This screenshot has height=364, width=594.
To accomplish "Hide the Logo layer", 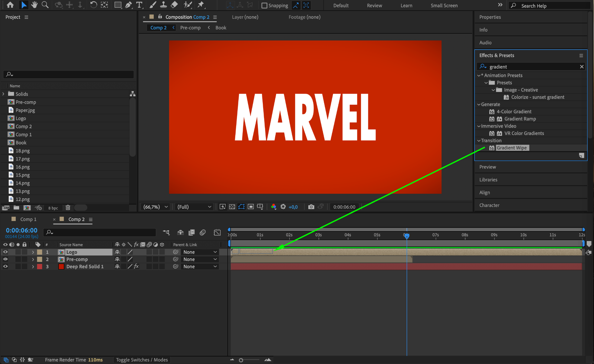I will pyautogui.click(x=5, y=252).
